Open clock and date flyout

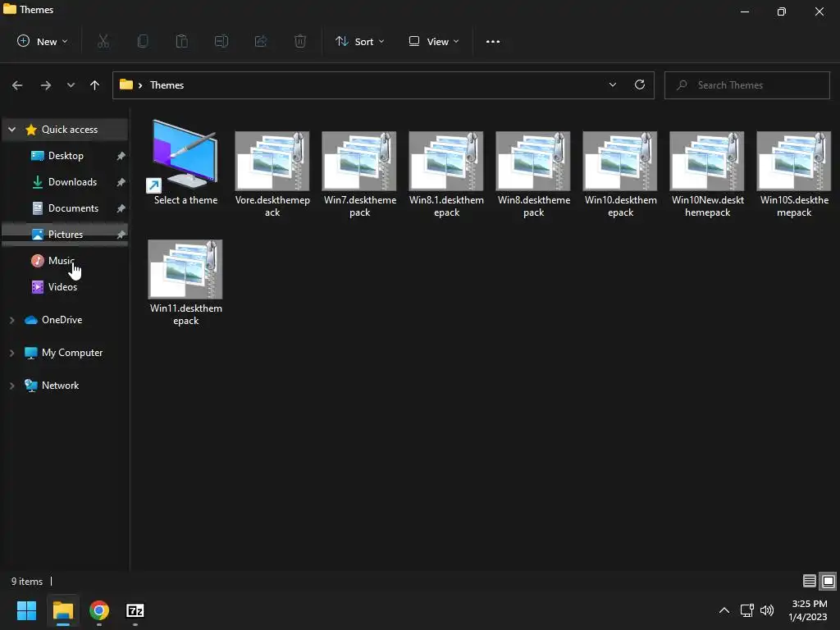click(808, 610)
